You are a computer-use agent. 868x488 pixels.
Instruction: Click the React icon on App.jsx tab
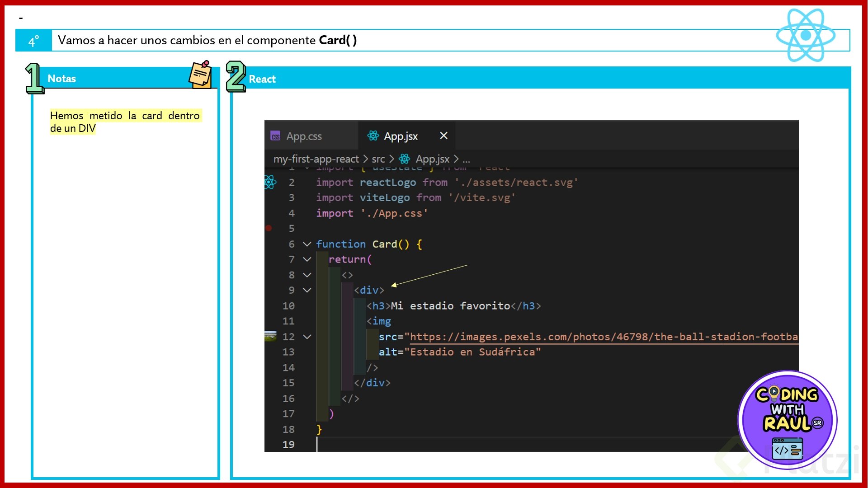pyautogui.click(x=373, y=136)
